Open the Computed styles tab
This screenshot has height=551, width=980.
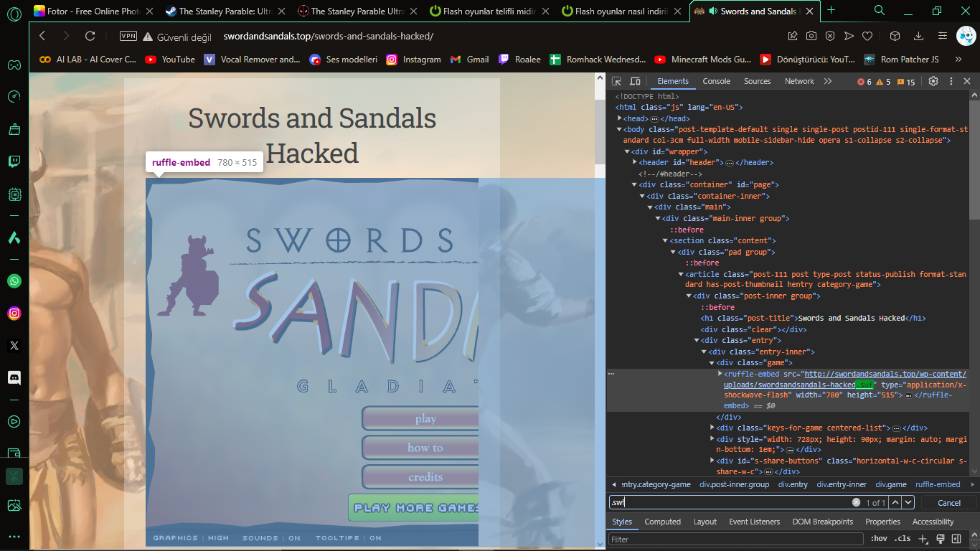(x=663, y=522)
